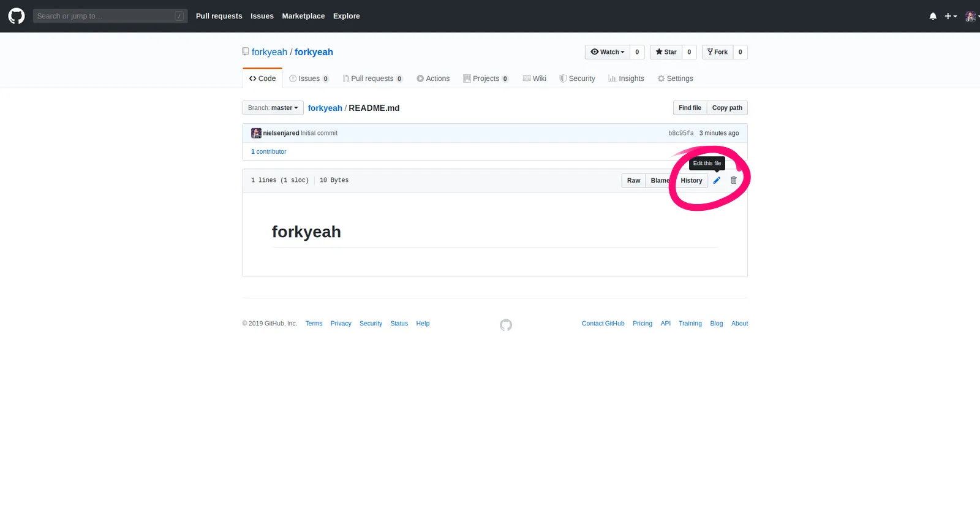Screen dimensions: 980x516
Task: Switch to the Projects tab
Action: [x=486, y=78]
